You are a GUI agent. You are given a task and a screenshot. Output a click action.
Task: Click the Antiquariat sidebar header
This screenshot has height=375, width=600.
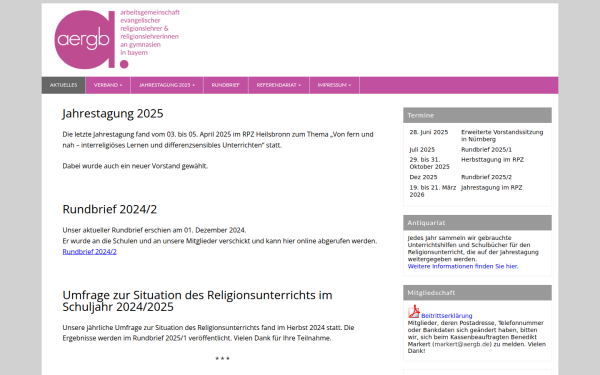(x=477, y=223)
